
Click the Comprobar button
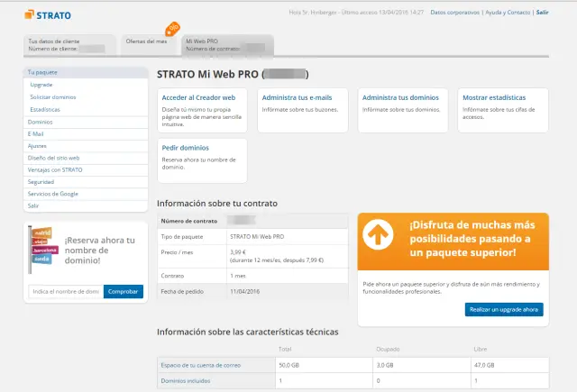(x=124, y=292)
